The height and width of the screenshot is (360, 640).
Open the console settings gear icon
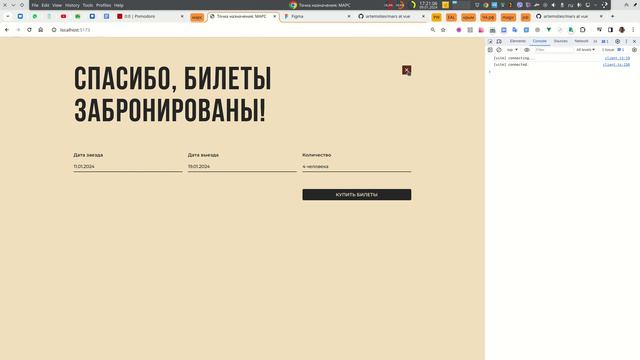[x=634, y=50]
